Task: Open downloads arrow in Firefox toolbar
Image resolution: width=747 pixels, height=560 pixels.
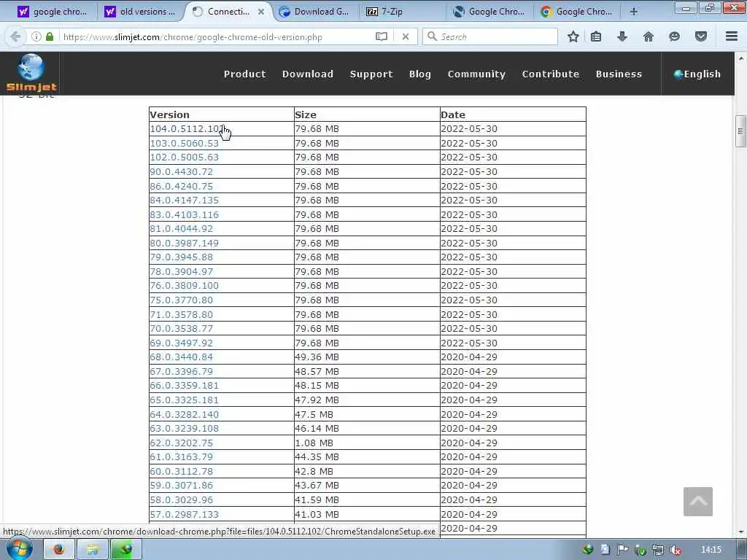Action: [622, 36]
